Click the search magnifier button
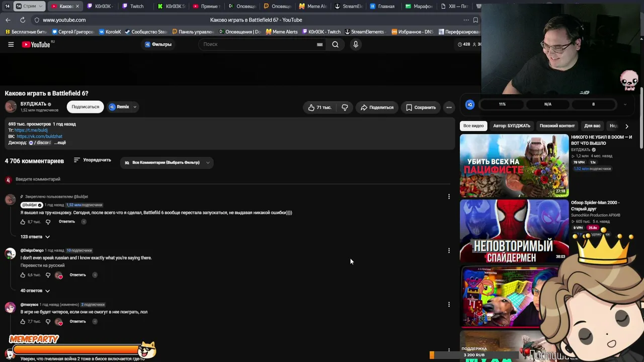Screen dimensions: 644x362 [335, 44]
